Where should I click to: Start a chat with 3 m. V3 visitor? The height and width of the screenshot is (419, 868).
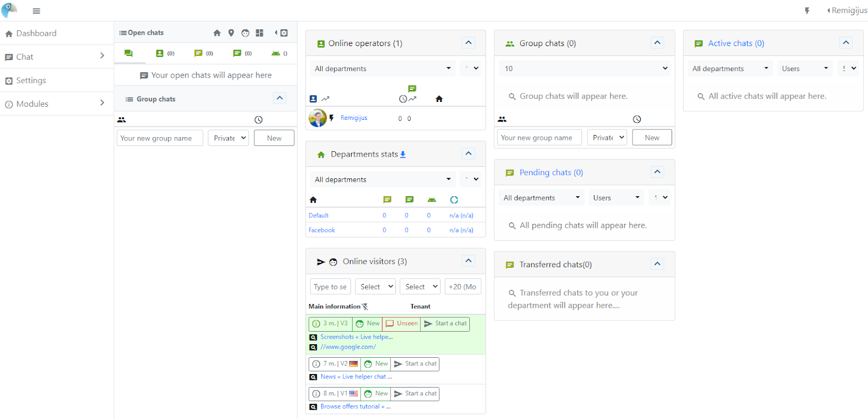pyautogui.click(x=445, y=324)
